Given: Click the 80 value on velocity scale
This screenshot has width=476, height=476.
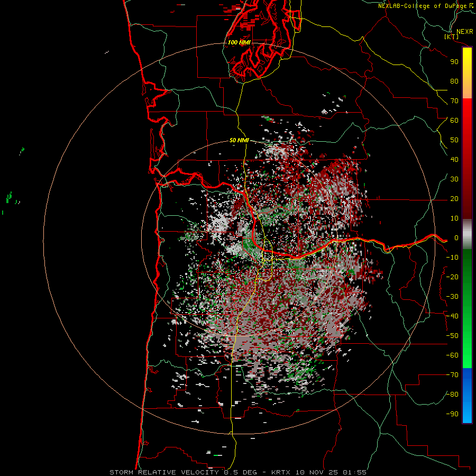Looking at the screenshot, I should tap(454, 81).
